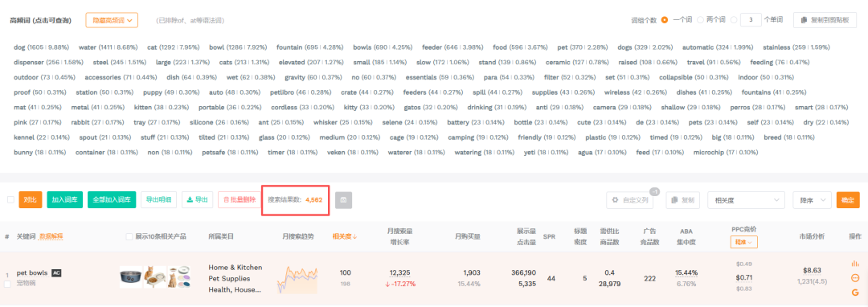868x307 pixels.
Task: Open the 降序 order dropdown
Action: [812, 199]
